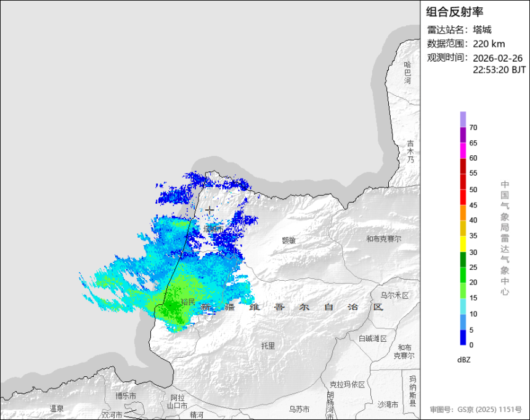The width and height of the screenshot is (530, 420).
Task: Click the 双河市 map label
Action: [x=112, y=415]
